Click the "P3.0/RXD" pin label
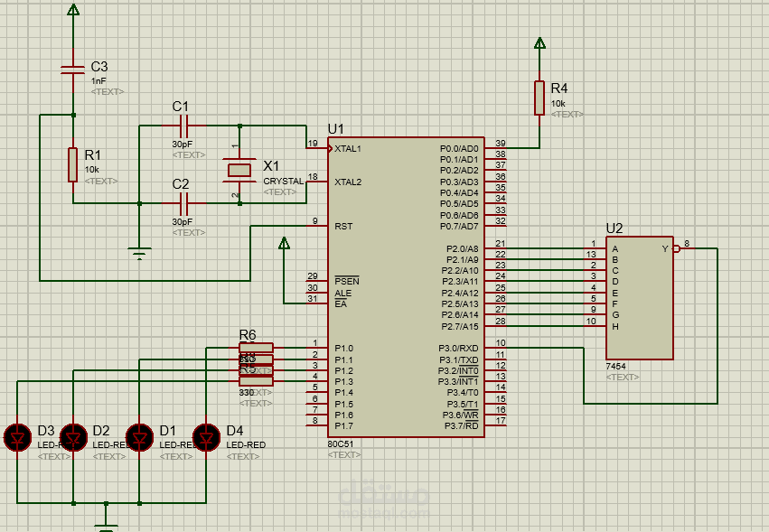The width and height of the screenshot is (769, 532). pyautogui.click(x=458, y=348)
